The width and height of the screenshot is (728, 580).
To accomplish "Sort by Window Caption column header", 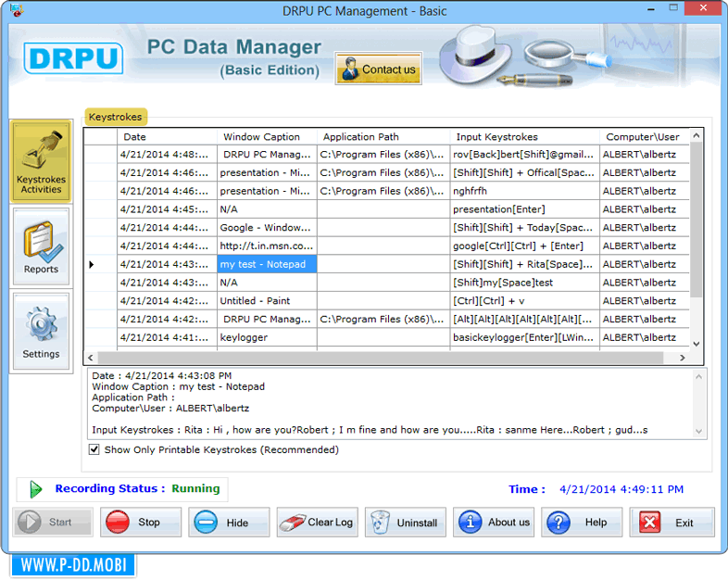I will click(267, 136).
